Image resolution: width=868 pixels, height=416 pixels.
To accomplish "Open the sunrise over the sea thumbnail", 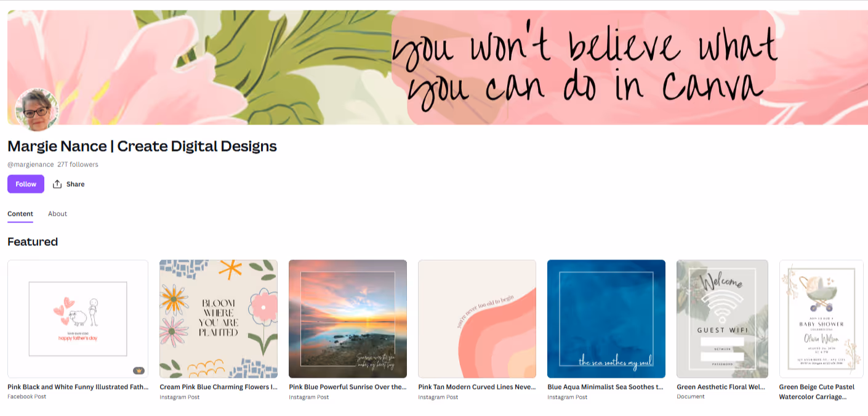I will tap(348, 319).
